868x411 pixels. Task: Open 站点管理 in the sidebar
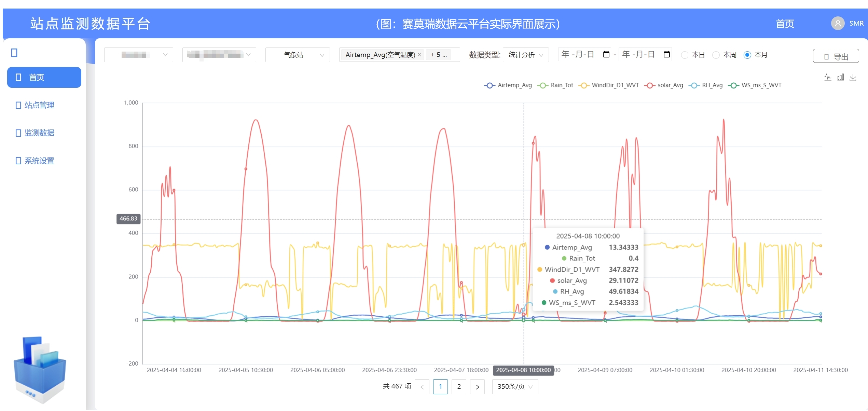click(39, 105)
